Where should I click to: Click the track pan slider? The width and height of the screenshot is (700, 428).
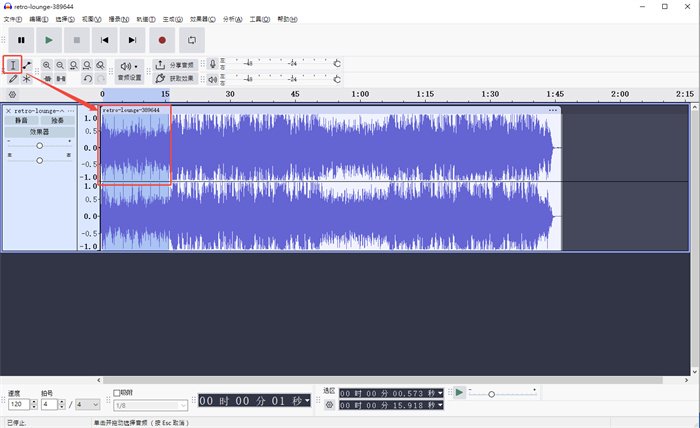pyautogui.click(x=39, y=160)
